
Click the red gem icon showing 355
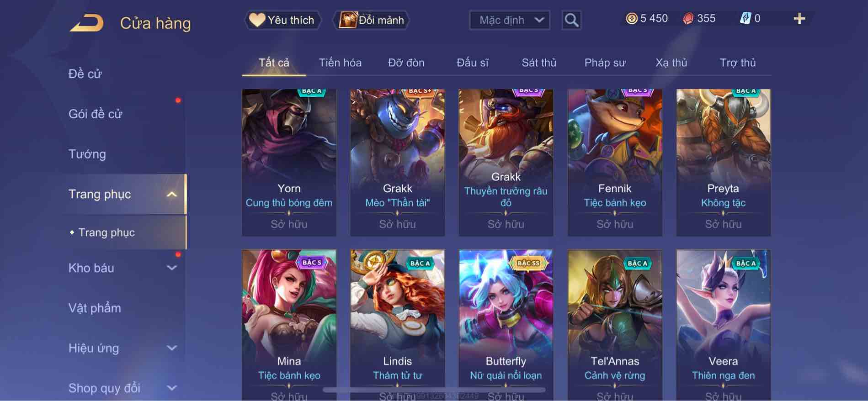(688, 19)
